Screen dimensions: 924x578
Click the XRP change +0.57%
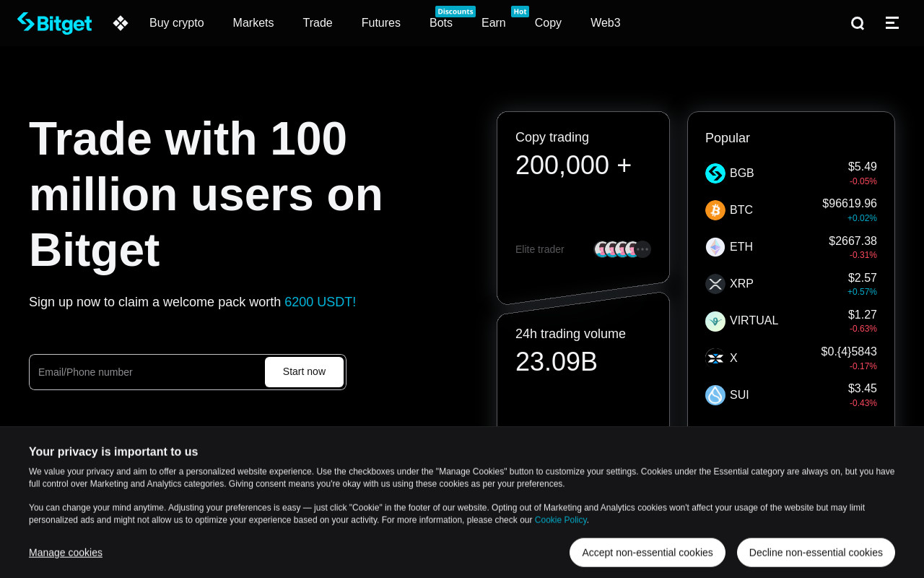click(862, 292)
